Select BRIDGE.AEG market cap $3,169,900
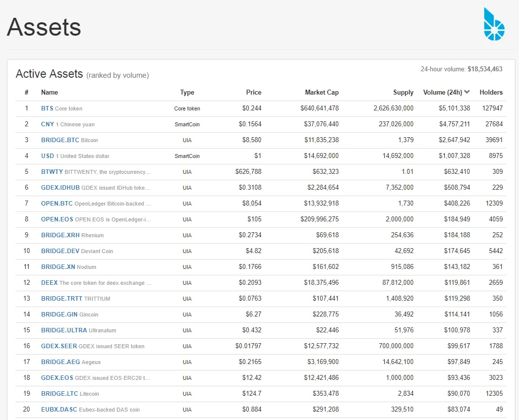Image resolution: width=519 pixels, height=420 pixels. pyautogui.click(x=323, y=362)
